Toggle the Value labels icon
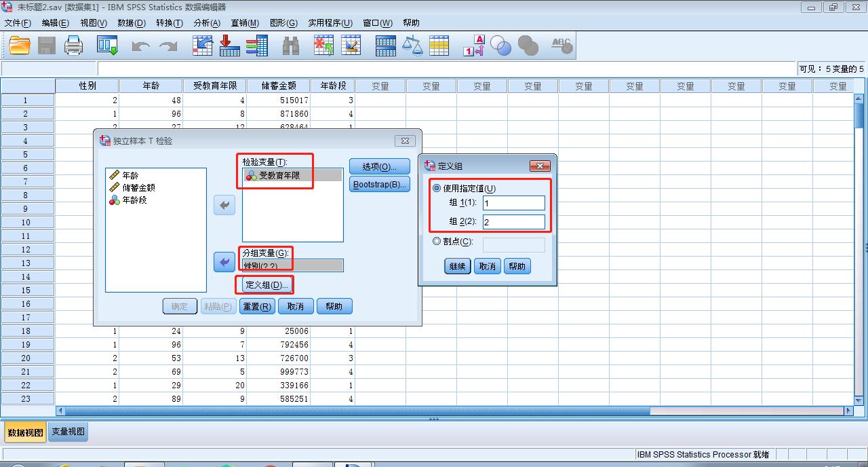 (x=474, y=45)
